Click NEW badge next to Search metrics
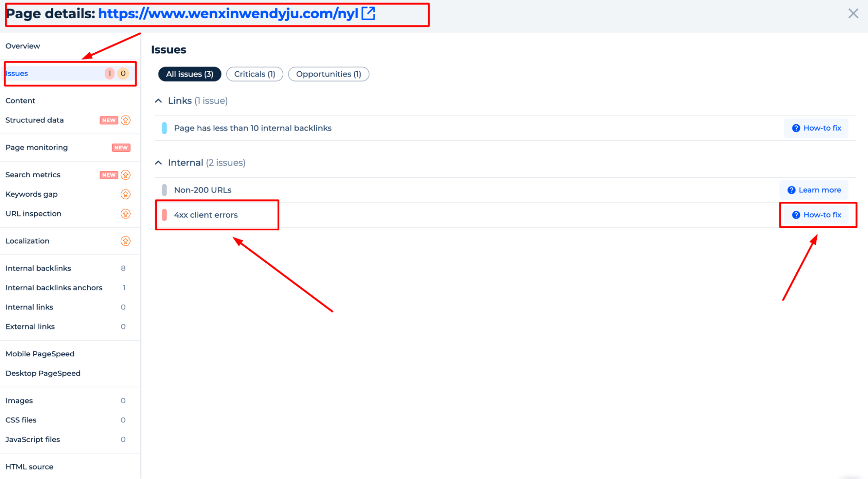868x479 pixels. click(x=109, y=175)
